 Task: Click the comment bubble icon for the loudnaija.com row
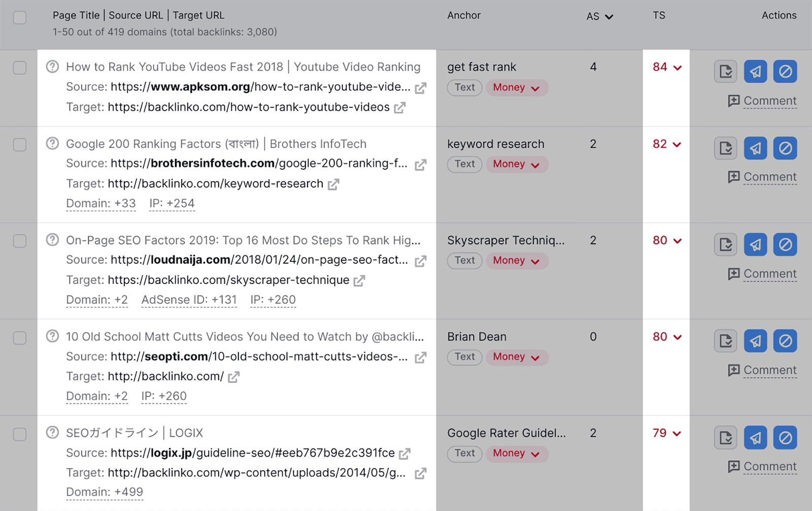733,273
